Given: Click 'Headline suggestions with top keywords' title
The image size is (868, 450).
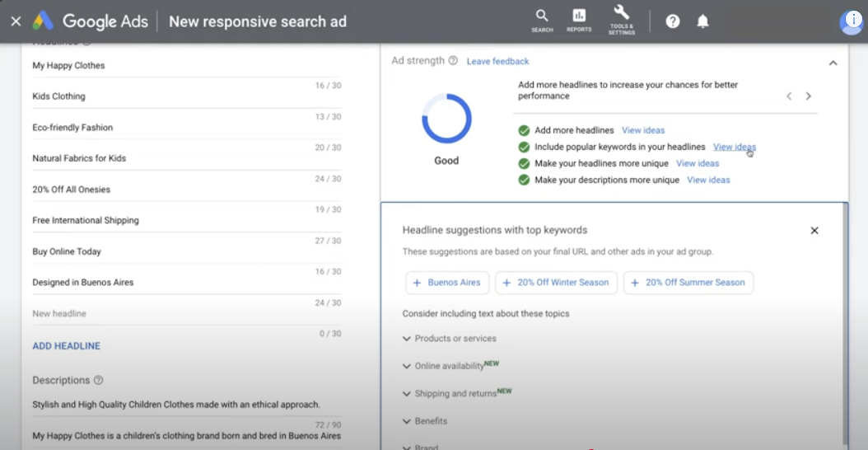Looking at the screenshot, I should (x=494, y=230).
